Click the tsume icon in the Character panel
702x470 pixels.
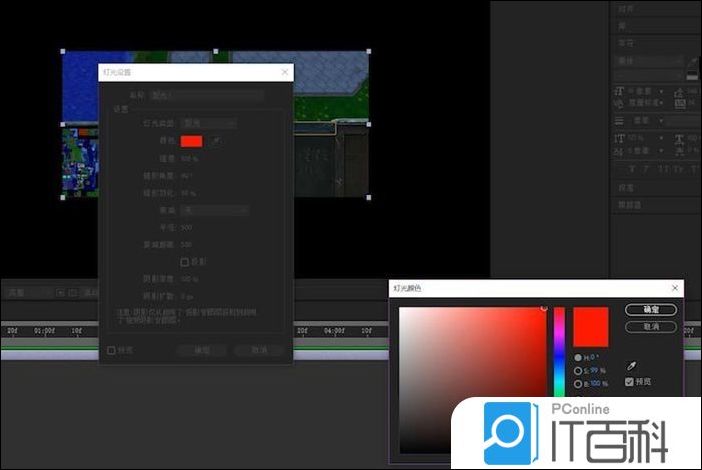tap(680, 151)
